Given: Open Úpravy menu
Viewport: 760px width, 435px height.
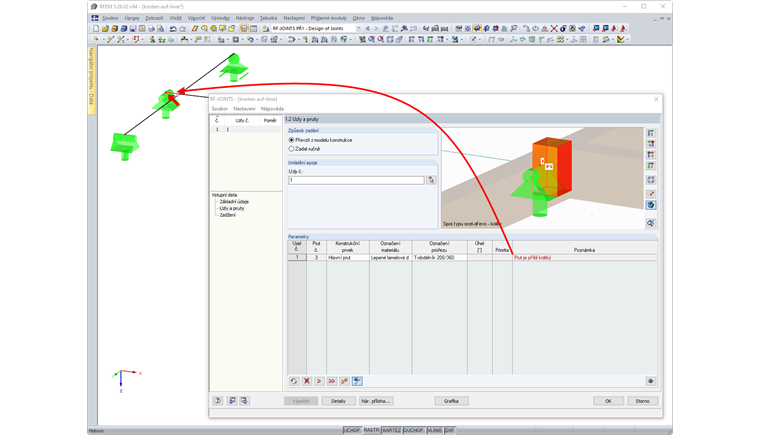Looking at the screenshot, I should (132, 18).
